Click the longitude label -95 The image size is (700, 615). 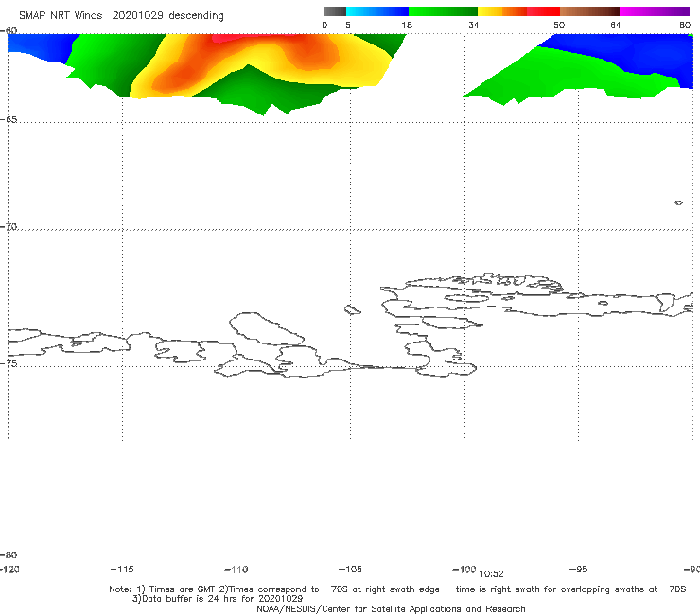(x=579, y=569)
